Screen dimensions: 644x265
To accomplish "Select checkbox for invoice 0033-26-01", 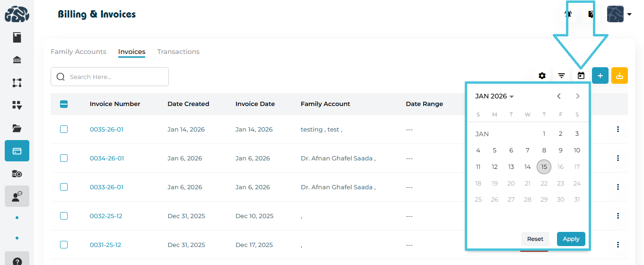I will [64, 187].
